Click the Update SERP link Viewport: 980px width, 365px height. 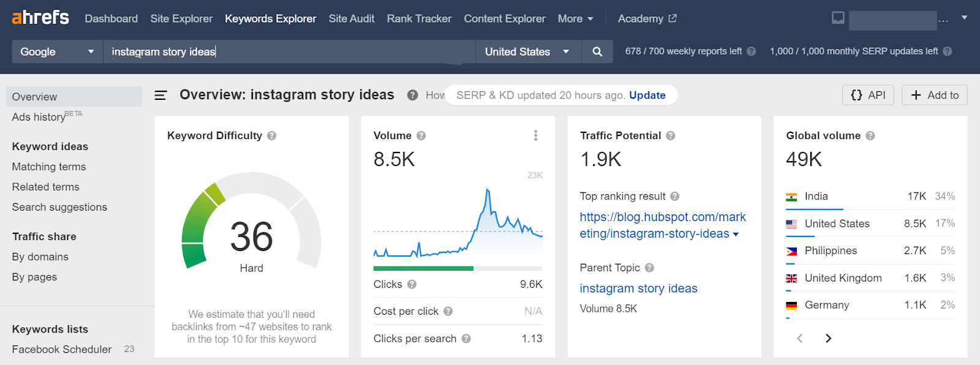coord(647,95)
